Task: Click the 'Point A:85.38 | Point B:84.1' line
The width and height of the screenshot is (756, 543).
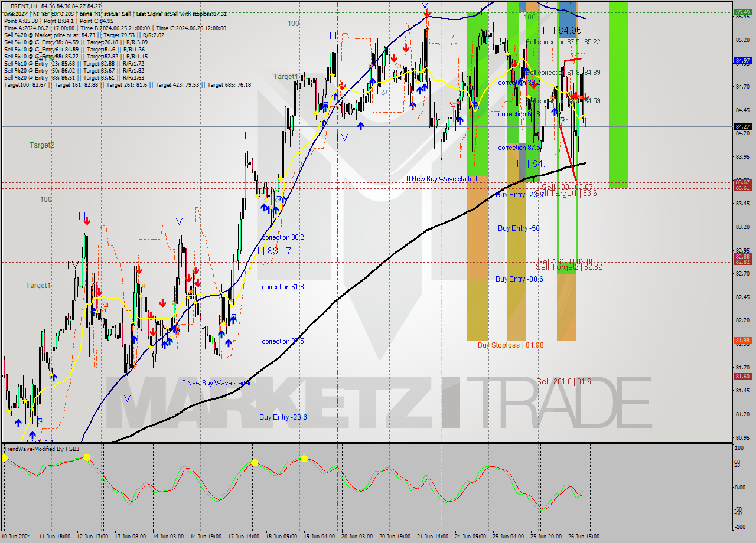Action: pyautogui.click(x=58, y=21)
